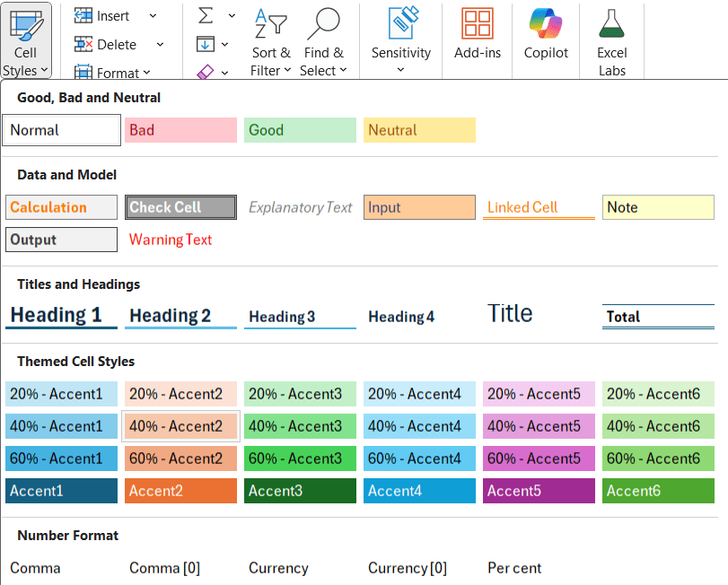Apply the Accent5 purple style swatch
The image size is (728, 585).
(x=539, y=491)
